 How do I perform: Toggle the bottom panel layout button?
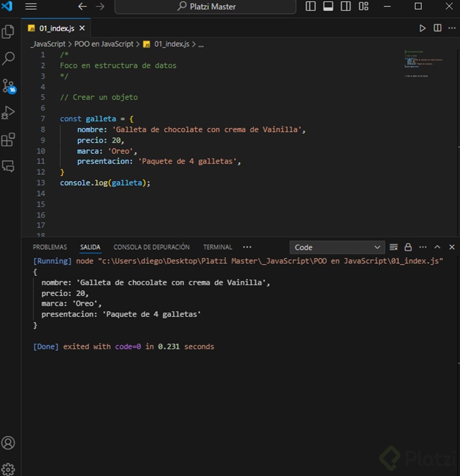328,6
